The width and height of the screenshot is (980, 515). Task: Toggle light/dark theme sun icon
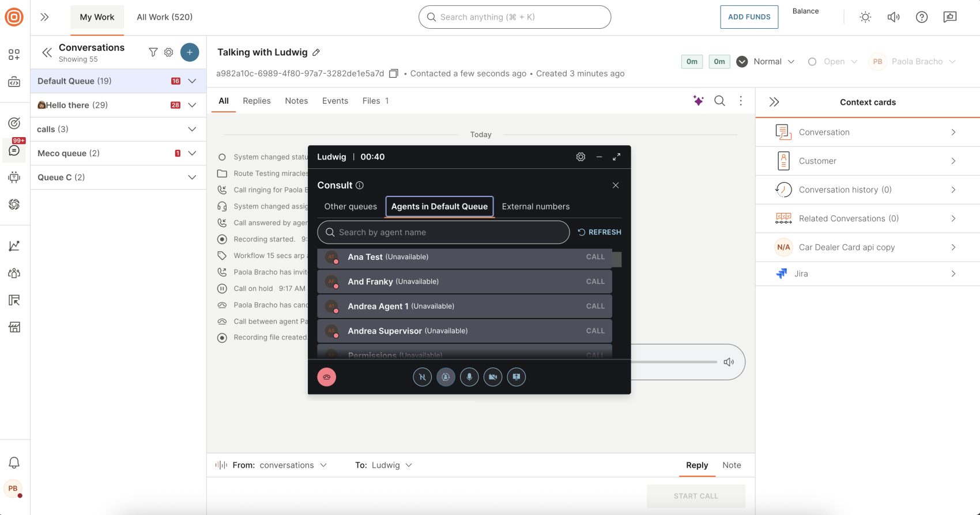[x=865, y=17]
